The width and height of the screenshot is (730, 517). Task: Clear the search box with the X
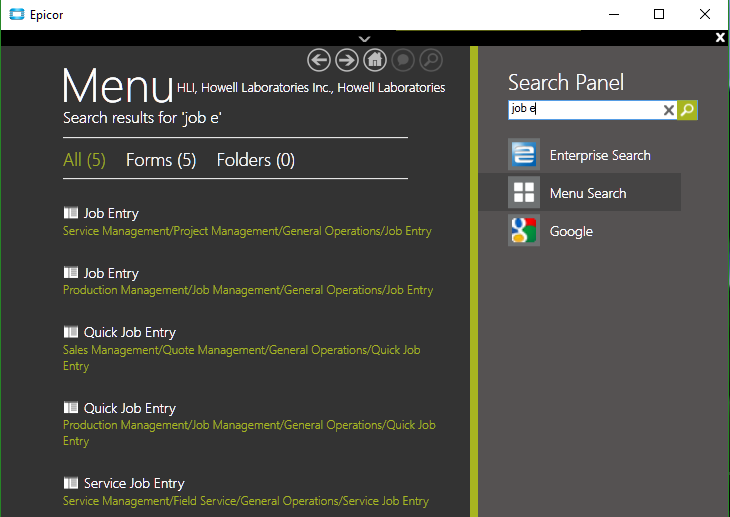point(669,110)
